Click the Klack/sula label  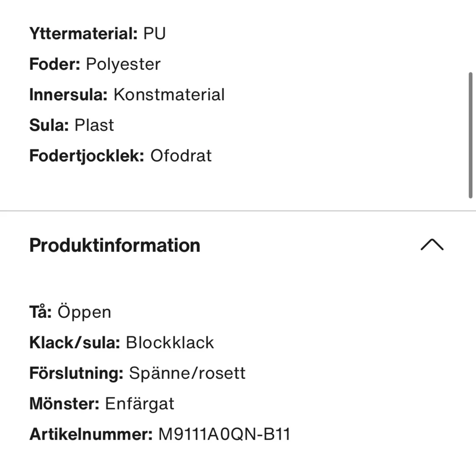pos(75,342)
